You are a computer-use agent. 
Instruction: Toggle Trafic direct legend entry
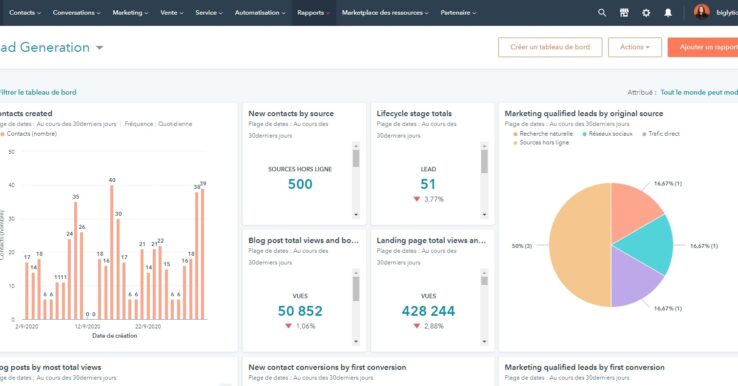661,134
